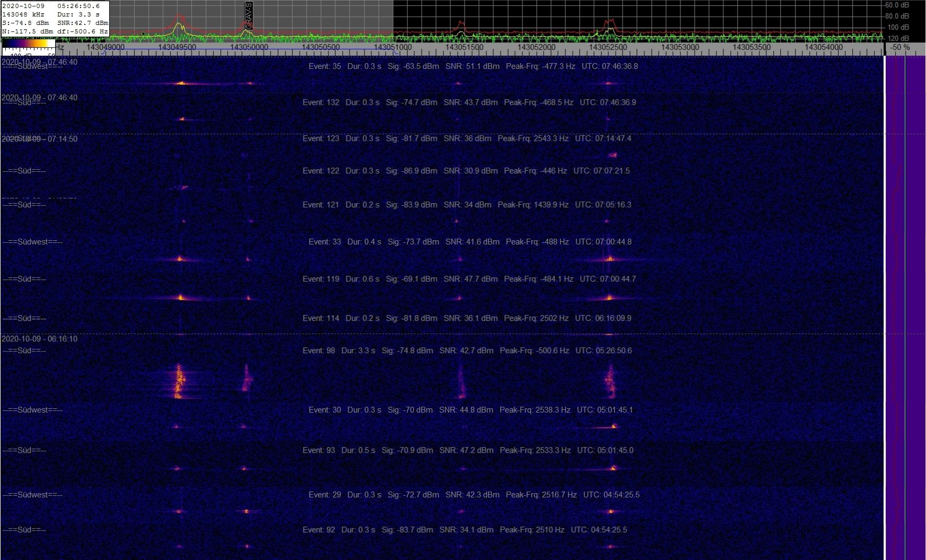The height and width of the screenshot is (560, 926).
Task: Click the Event 30 info text
Action: click(x=470, y=410)
